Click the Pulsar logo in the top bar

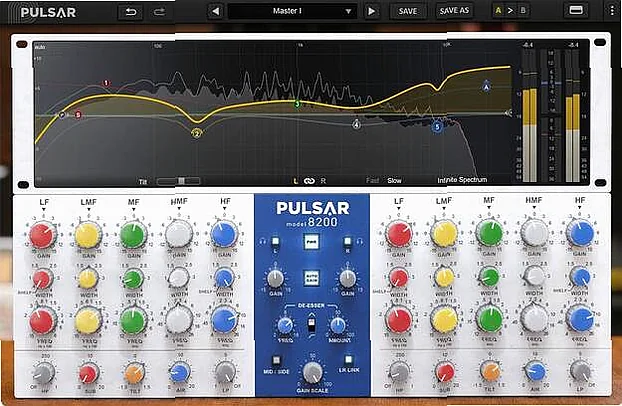pyautogui.click(x=48, y=12)
